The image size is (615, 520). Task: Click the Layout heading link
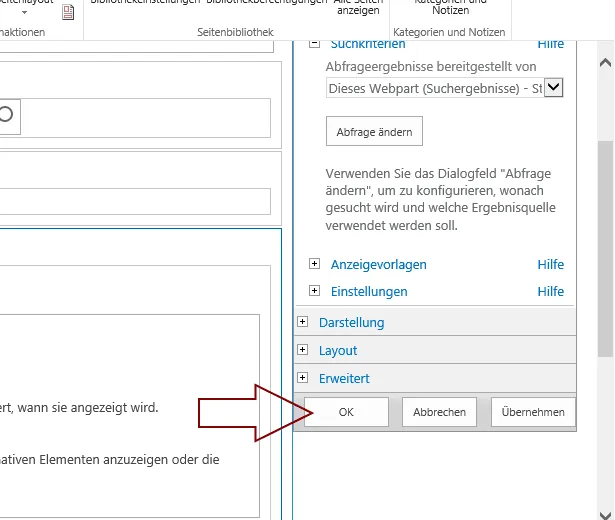click(x=338, y=351)
